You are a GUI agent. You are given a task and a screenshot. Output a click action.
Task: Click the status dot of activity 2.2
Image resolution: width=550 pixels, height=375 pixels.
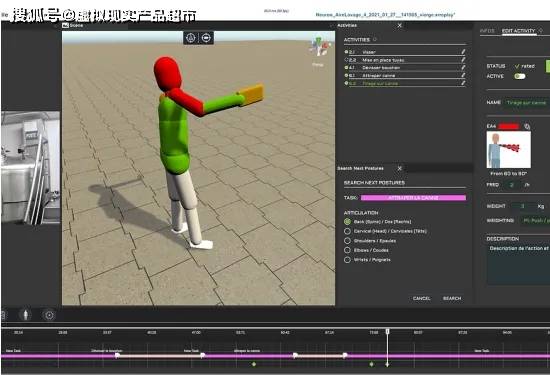point(346,60)
